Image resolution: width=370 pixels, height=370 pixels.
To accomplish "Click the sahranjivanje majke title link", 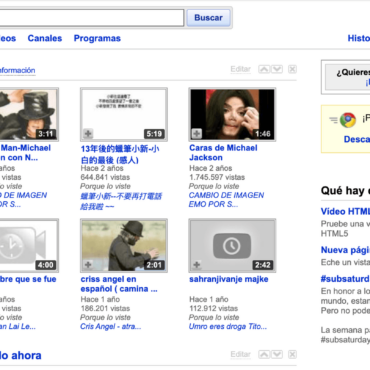I will point(229,279).
